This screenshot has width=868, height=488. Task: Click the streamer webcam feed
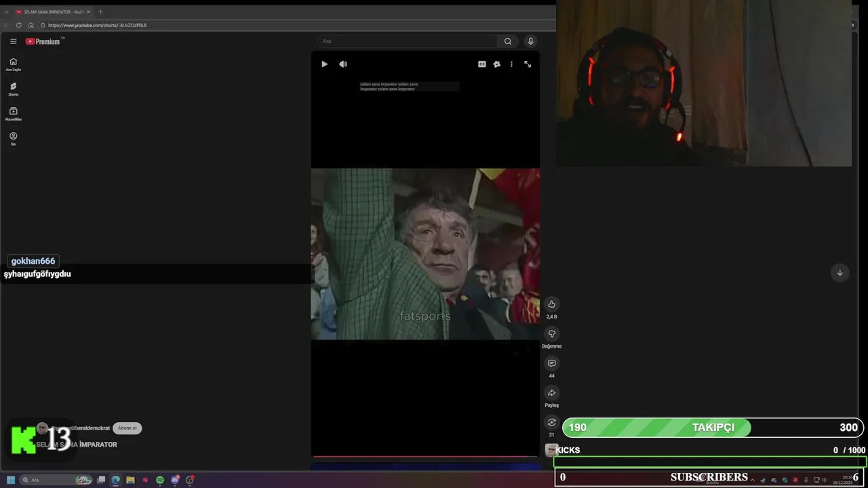(703, 83)
